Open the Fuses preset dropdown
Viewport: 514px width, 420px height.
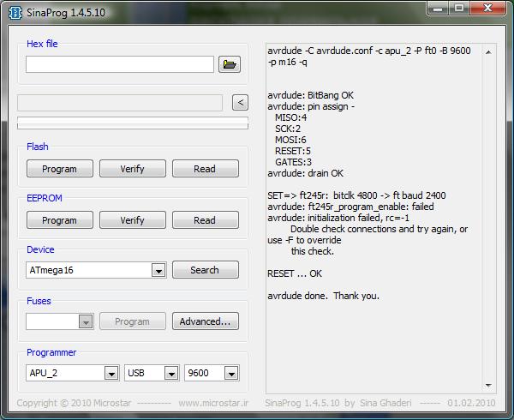coord(85,322)
